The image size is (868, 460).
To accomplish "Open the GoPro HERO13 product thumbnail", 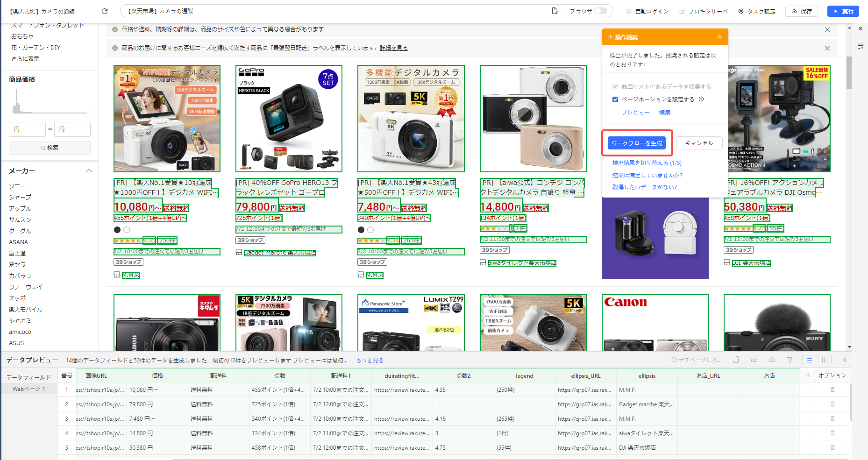I will click(x=289, y=119).
